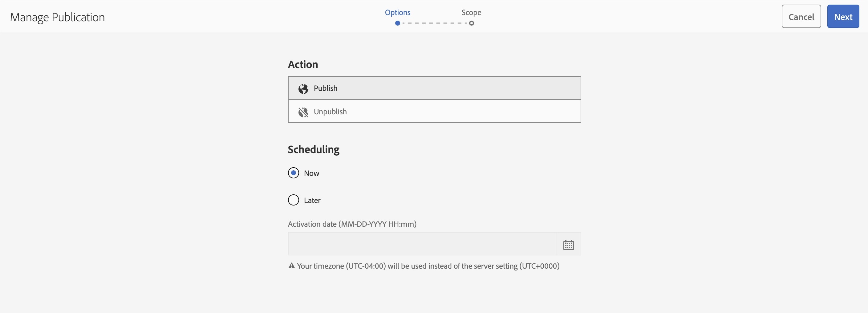This screenshot has height=313, width=868.
Task: Choose the Unpublish action row
Action: pos(434,112)
